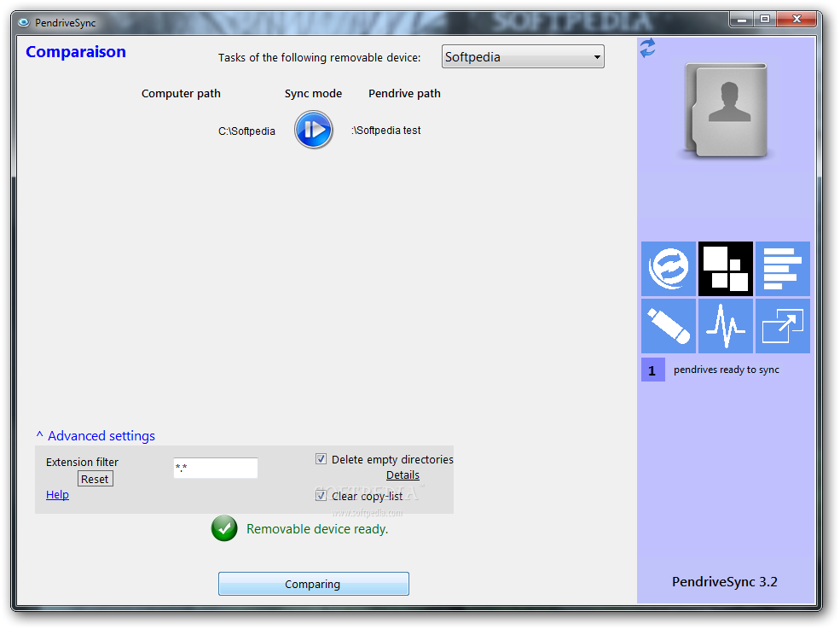Open the pulse activity monitor tile
Screen dimensions: 840x629
[x=726, y=326]
